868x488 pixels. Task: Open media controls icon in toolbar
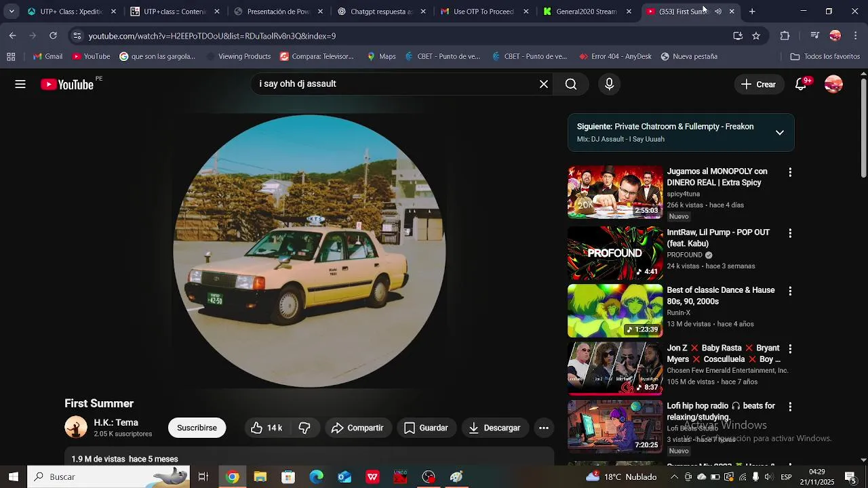[x=815, y=36]
